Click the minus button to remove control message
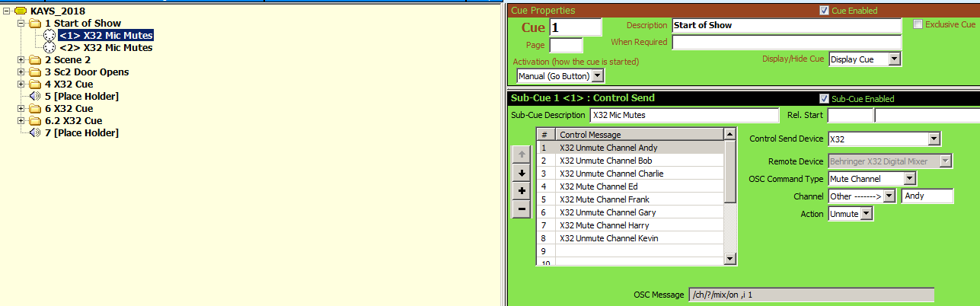Screen dimensions: 980x306 click(x=522, y=209)
